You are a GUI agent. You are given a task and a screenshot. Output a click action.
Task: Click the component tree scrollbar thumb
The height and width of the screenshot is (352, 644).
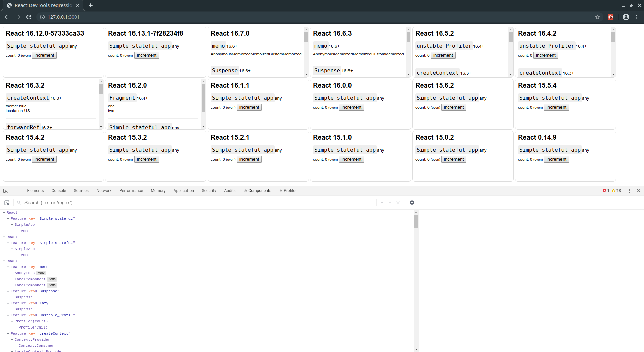pos(416,221)
